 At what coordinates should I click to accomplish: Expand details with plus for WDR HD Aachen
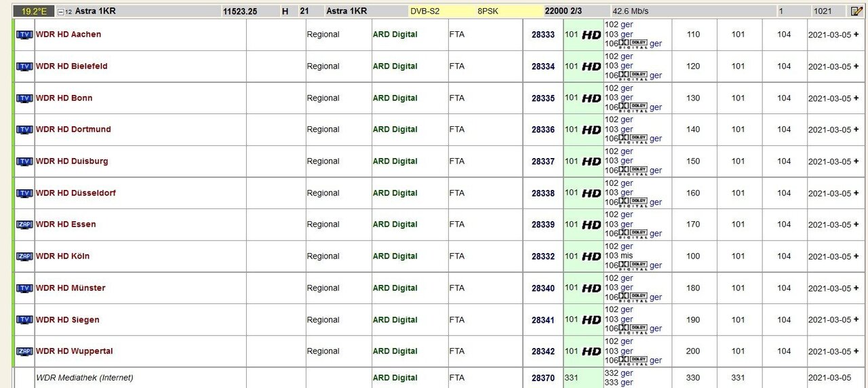pos(856,35)
